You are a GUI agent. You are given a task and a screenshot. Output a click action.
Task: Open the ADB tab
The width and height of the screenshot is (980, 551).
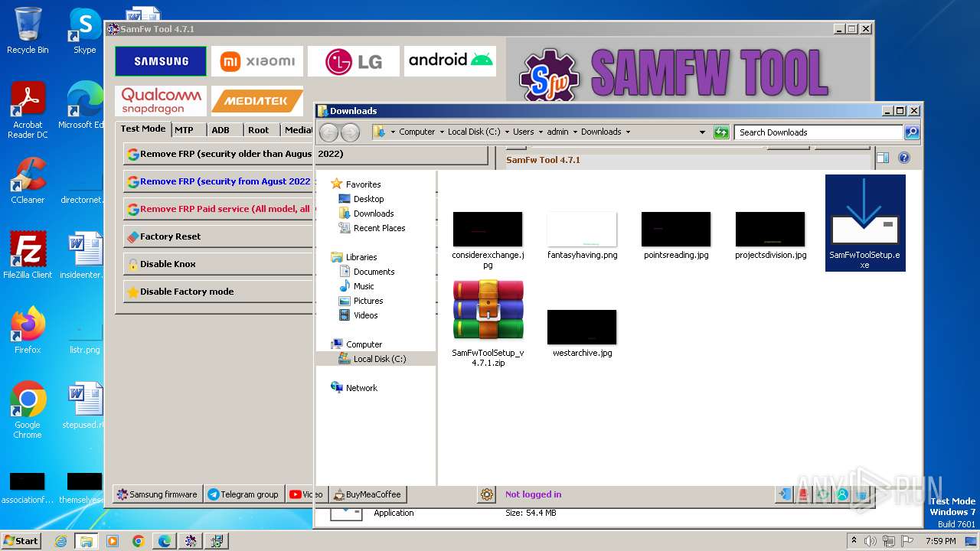point(225,129)
